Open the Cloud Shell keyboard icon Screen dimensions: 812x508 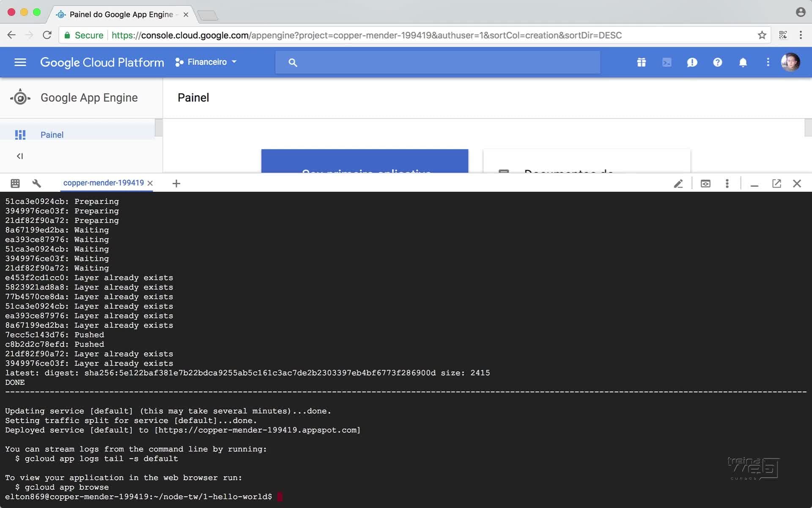[x=15, y=183]
